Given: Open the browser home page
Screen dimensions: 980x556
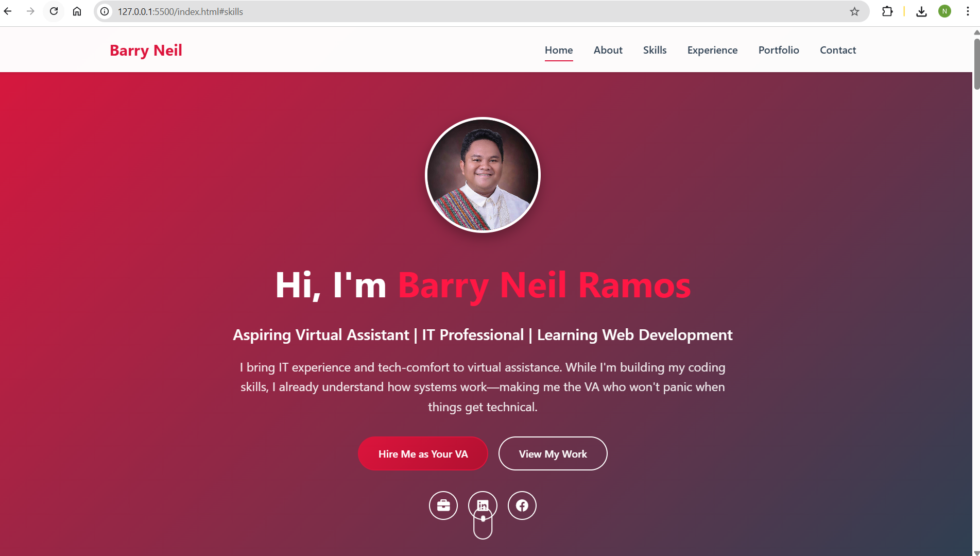Looking at the screenshot, I should click(77, 11).
